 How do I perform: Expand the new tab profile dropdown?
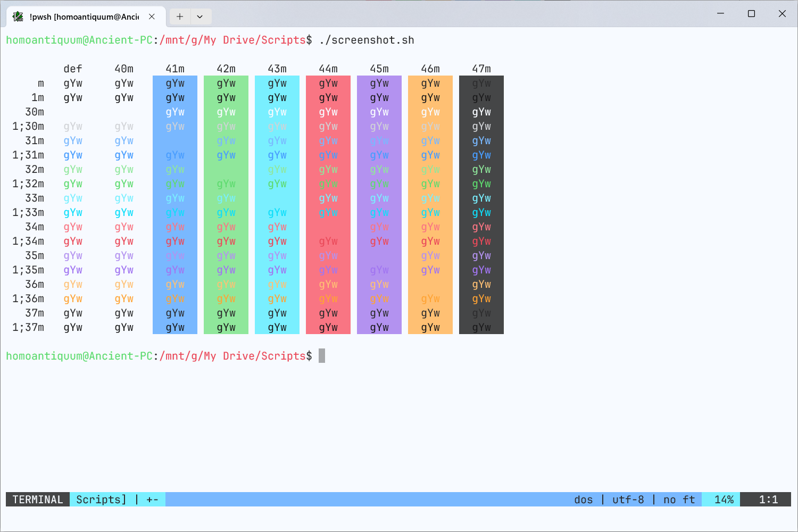(200, 16)
